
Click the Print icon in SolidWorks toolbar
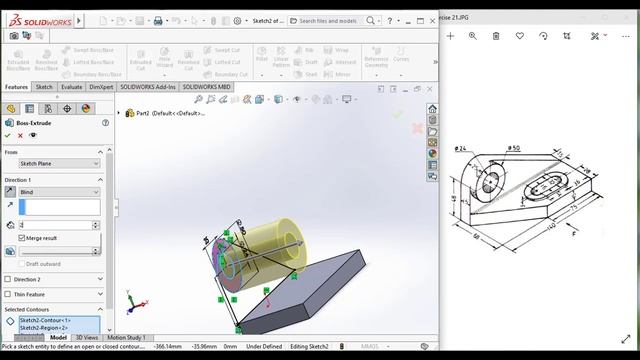click(158, 21)
